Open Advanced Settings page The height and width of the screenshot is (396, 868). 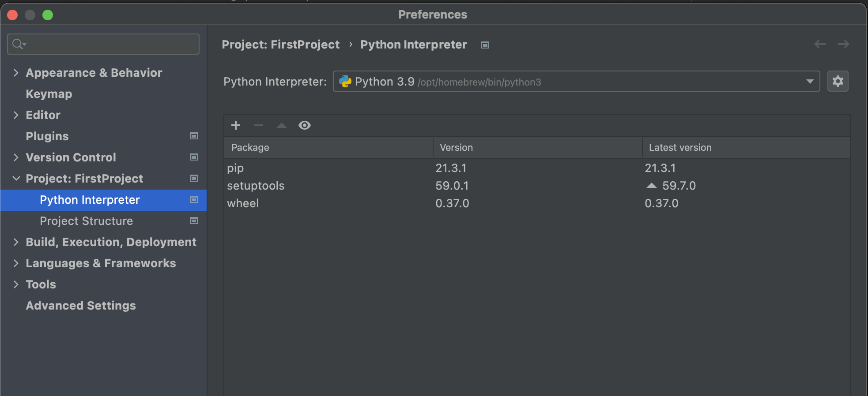tap(81, 306)
